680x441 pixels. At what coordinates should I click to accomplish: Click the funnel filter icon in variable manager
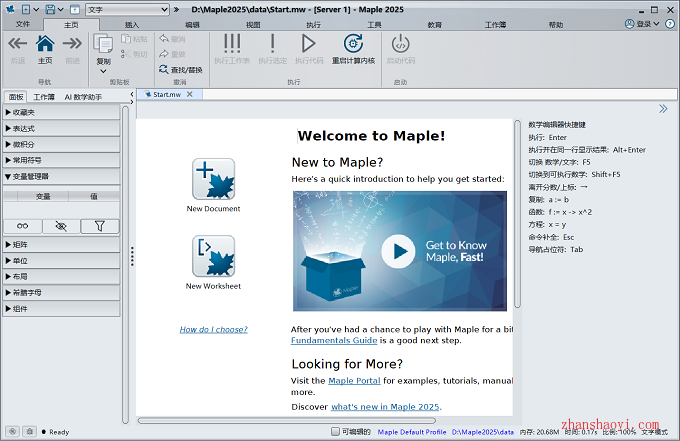pyautogui.click(x=100, y=226)
